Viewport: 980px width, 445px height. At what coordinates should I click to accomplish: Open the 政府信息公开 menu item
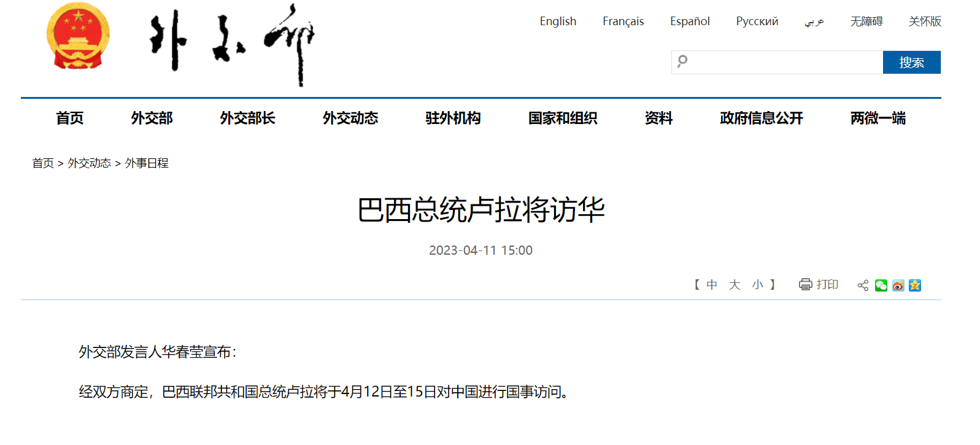[x=761, y=118]
